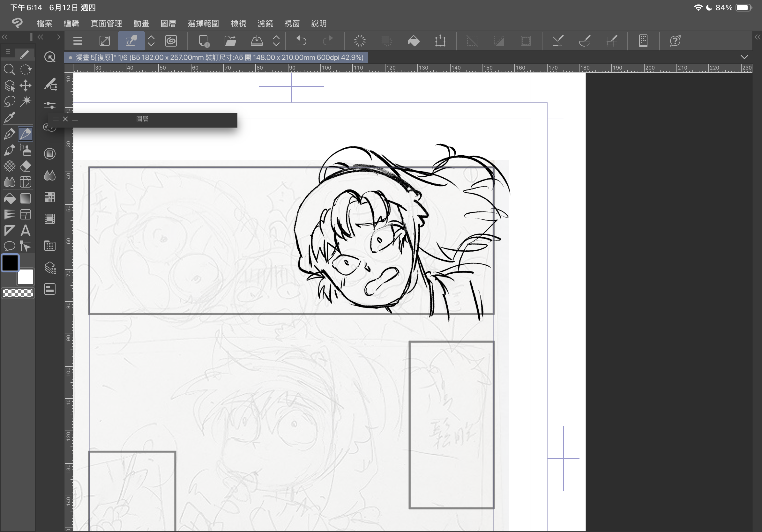Image resolution: width=762 pixels, height=532 pixels.
Task: Select the Auto select magic wand
Action: [26, 101]
